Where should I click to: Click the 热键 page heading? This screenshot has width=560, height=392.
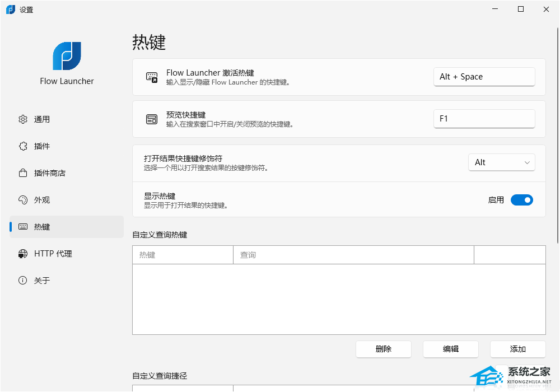tap(149, 42)
